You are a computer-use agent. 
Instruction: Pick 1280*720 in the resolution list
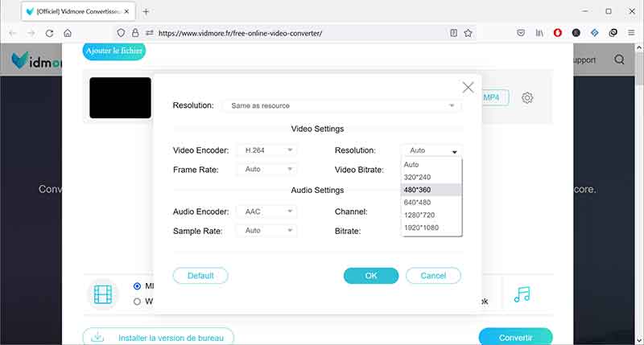pyautogui.click(x=431, y=216)
